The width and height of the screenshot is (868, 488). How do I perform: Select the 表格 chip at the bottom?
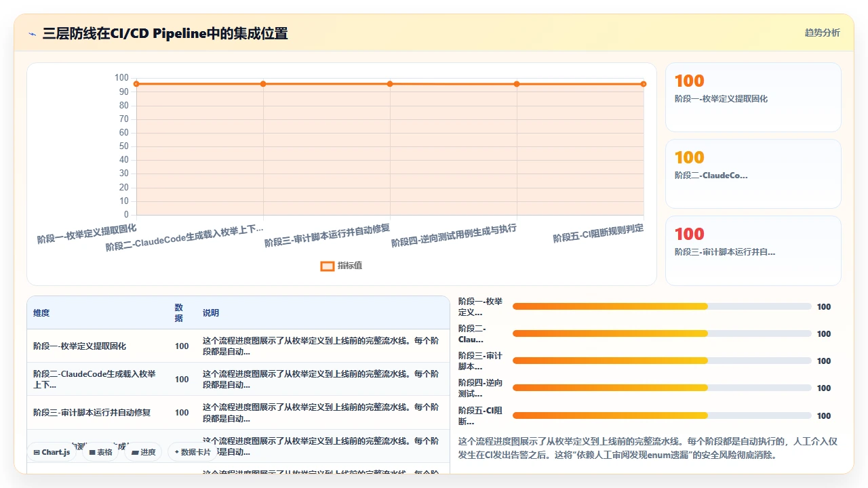pyautogui.click(x=100, y=452)
